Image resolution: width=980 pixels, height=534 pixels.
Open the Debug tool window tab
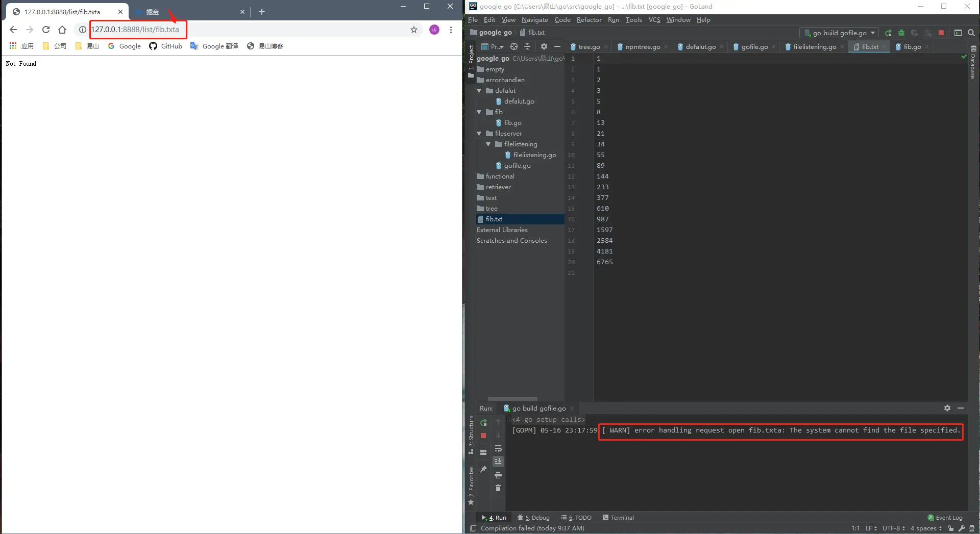pos(533,518)
